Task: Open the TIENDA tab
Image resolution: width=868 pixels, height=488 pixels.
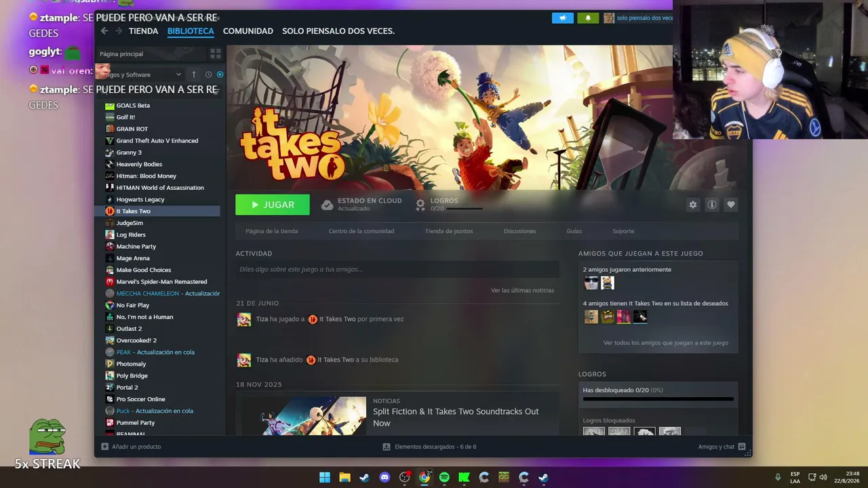Action: click(143, 31)
